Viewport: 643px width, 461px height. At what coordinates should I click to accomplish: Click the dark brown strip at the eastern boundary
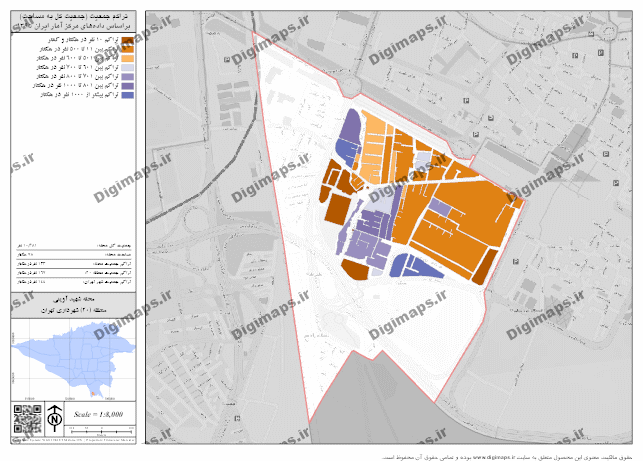coord(485,267)
